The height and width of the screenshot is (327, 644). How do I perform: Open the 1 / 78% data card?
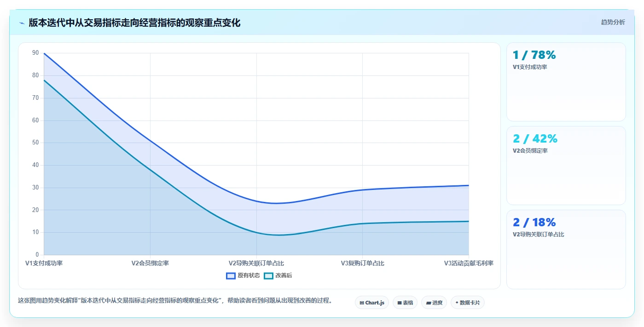coord(566,82)
